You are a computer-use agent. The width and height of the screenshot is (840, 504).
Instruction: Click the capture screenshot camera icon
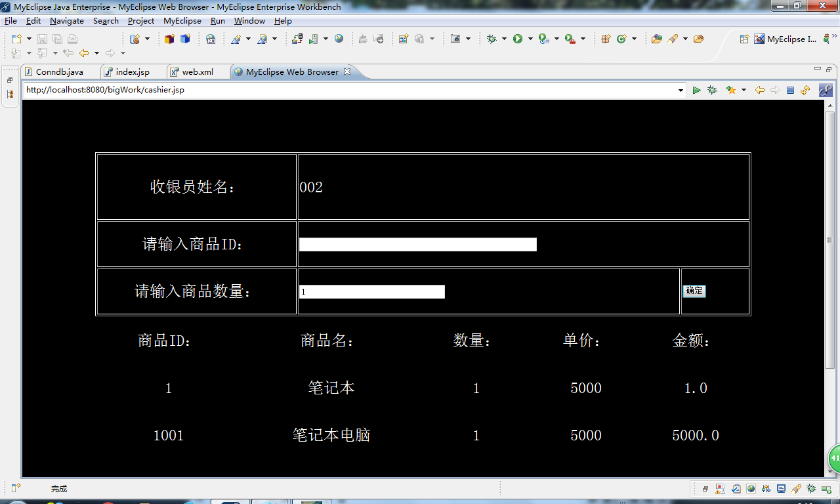455,39
